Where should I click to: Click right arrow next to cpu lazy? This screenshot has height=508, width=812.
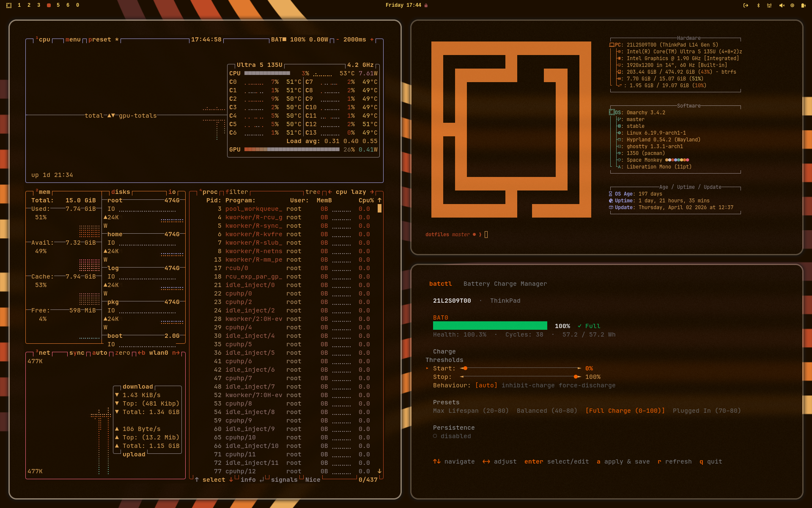[372, 192]
